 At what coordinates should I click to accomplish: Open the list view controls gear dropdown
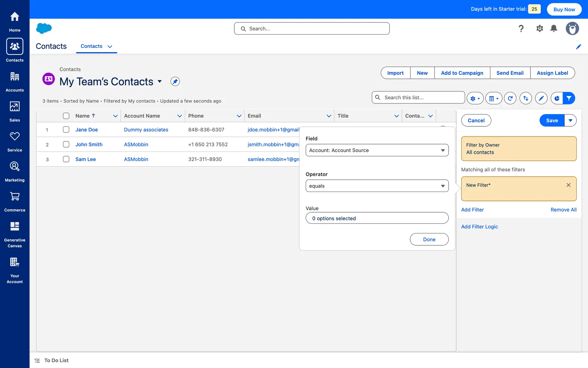point(475,98)
